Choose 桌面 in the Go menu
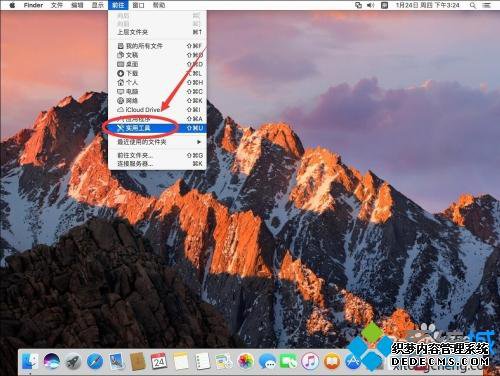The width and height of the screenshot is (500, 376). [157, 64]
